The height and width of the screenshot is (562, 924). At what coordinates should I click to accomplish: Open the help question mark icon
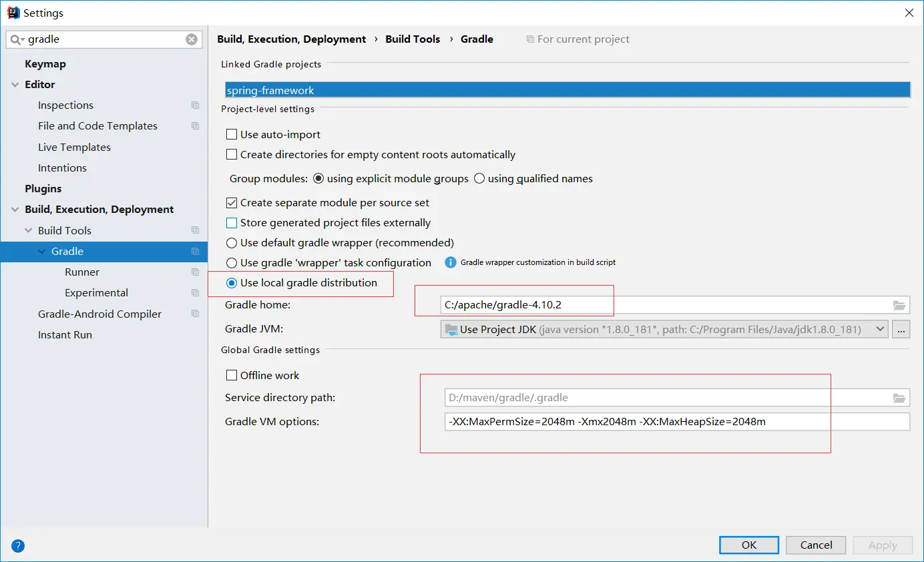(x=18, y=546)
